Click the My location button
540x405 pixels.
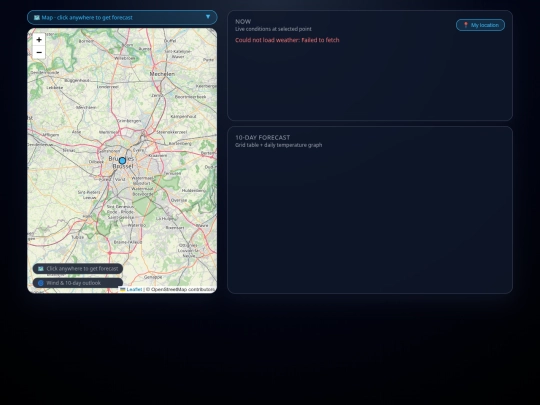480,25
